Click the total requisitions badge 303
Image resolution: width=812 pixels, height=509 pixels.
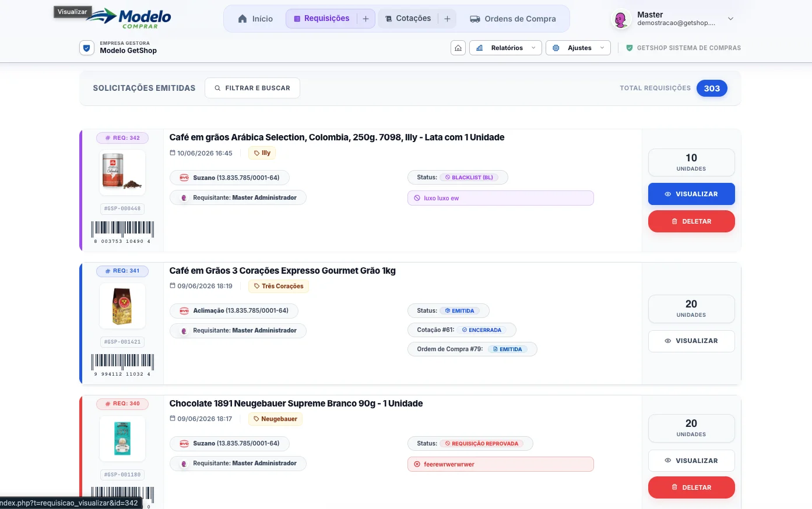pyautogui.click(x=712, y=89)
